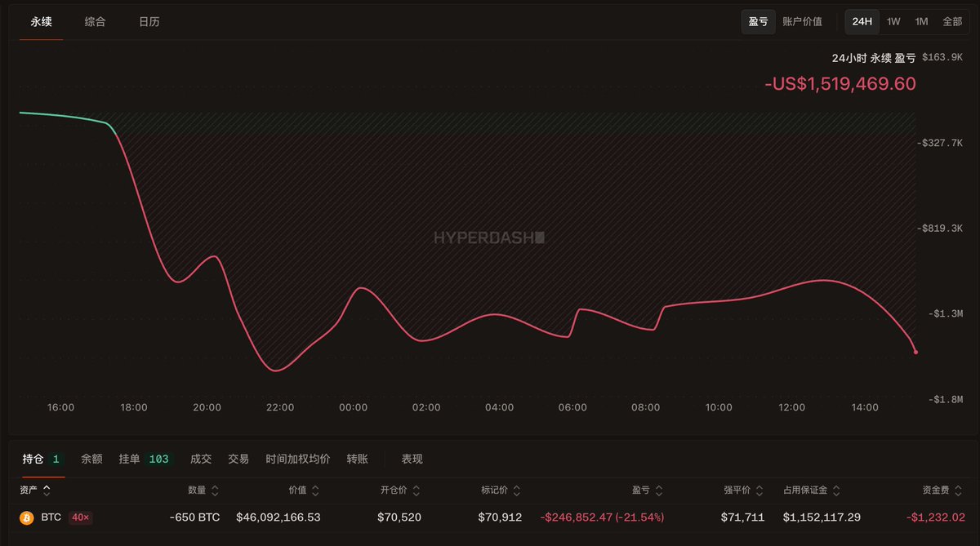980x546 pixels.
Task: Click the -$246,852.47 PnL cell
Action: (602, 517)
